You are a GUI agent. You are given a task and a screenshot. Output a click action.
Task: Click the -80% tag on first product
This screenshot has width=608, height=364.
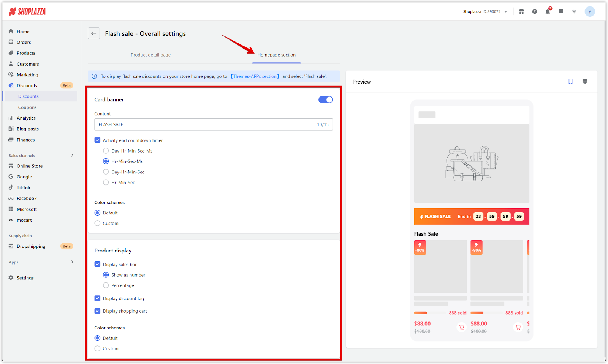click(x=420, y=247)
